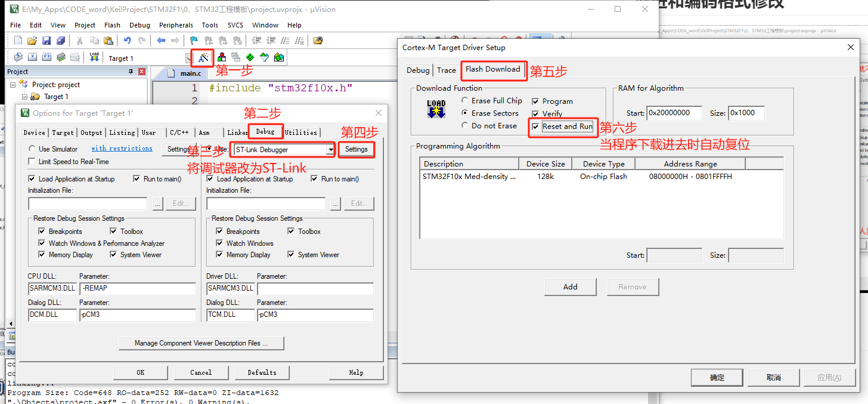Select the Output tab in Options dialog

click(92, 132)
